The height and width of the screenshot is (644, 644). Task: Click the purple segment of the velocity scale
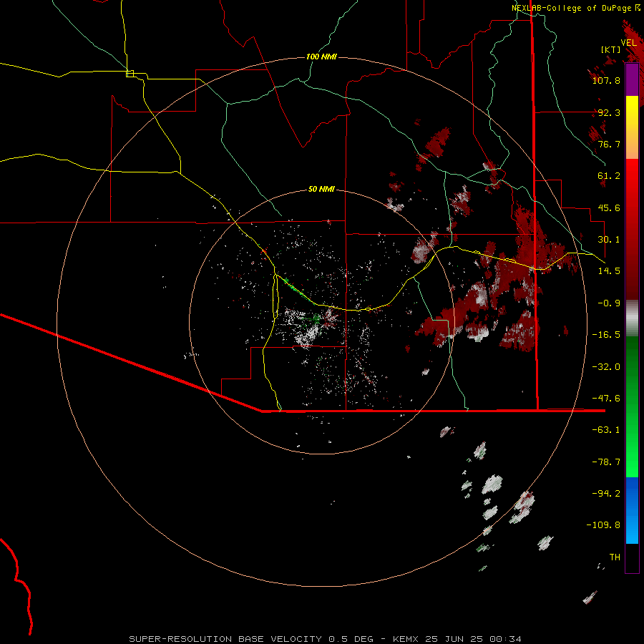pos(632,79)
